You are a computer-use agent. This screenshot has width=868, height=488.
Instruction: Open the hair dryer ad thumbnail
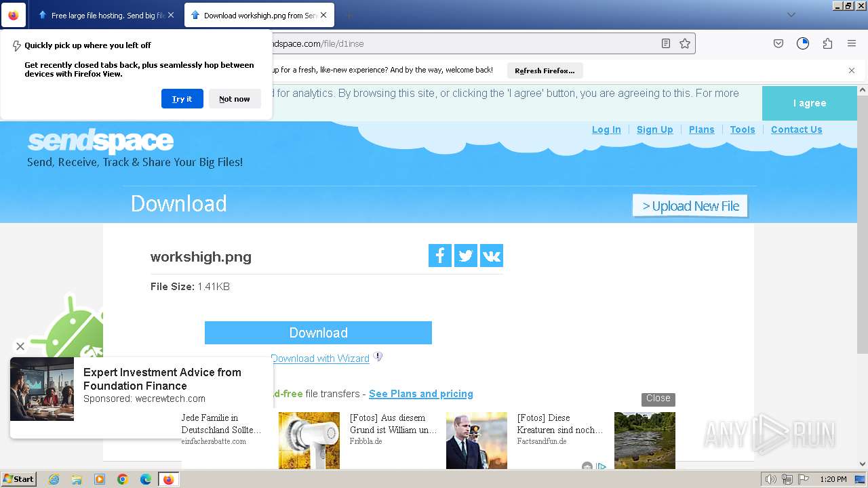(309, 441)
